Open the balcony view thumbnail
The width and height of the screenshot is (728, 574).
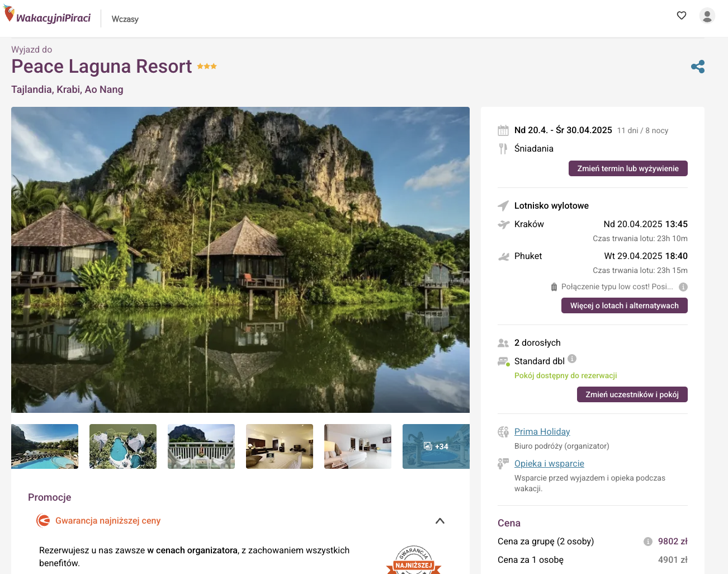201,446
